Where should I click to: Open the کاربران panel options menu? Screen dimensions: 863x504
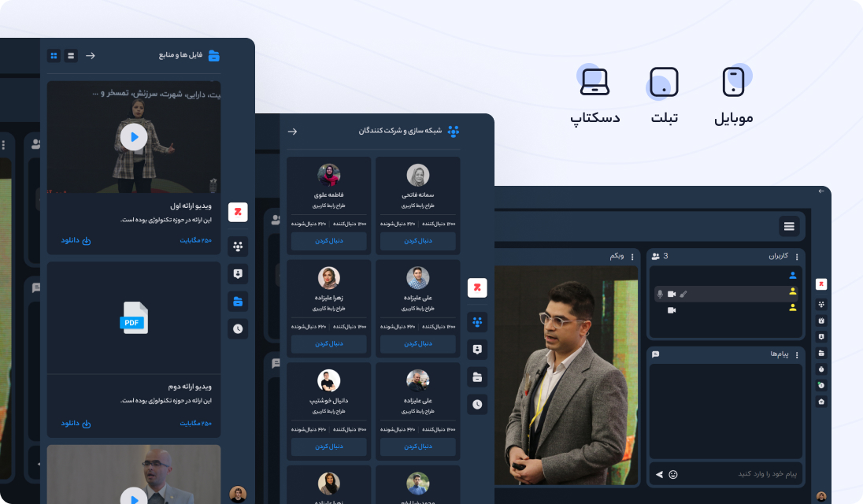pos(797,257)
